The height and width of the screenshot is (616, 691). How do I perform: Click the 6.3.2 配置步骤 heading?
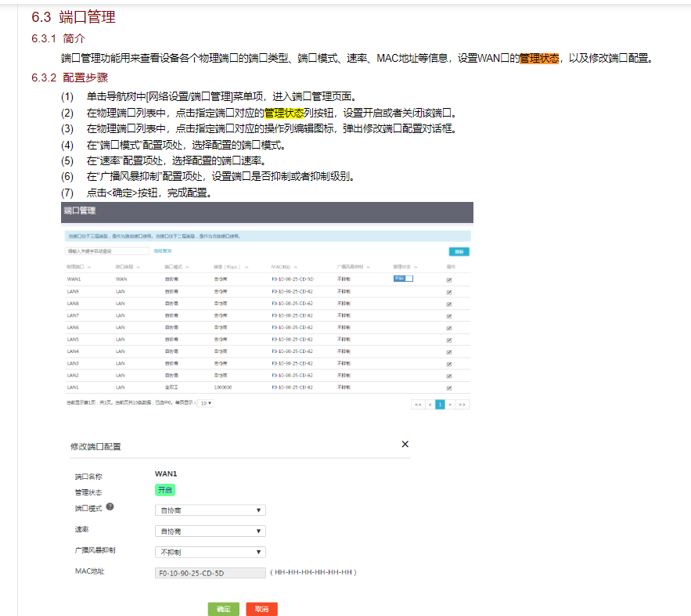[x=70, y=78]
